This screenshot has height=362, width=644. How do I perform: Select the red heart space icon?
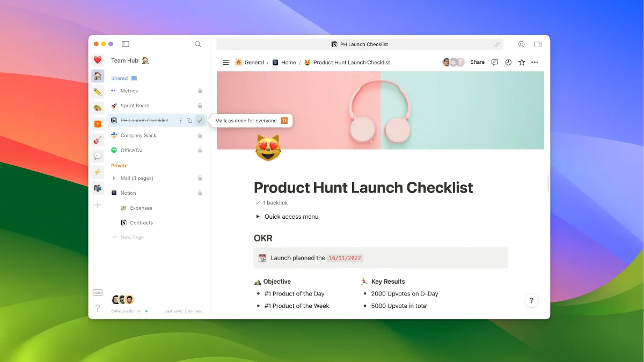point(98,60)
